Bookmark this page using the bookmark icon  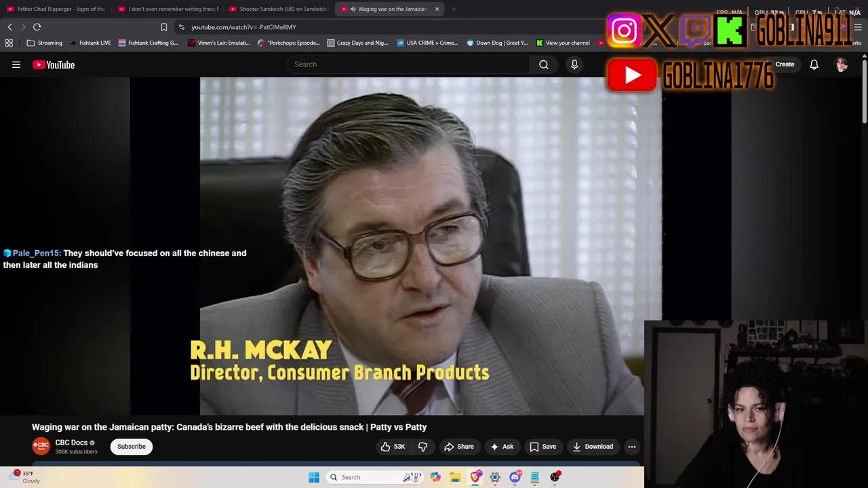(x=163, y=27)
